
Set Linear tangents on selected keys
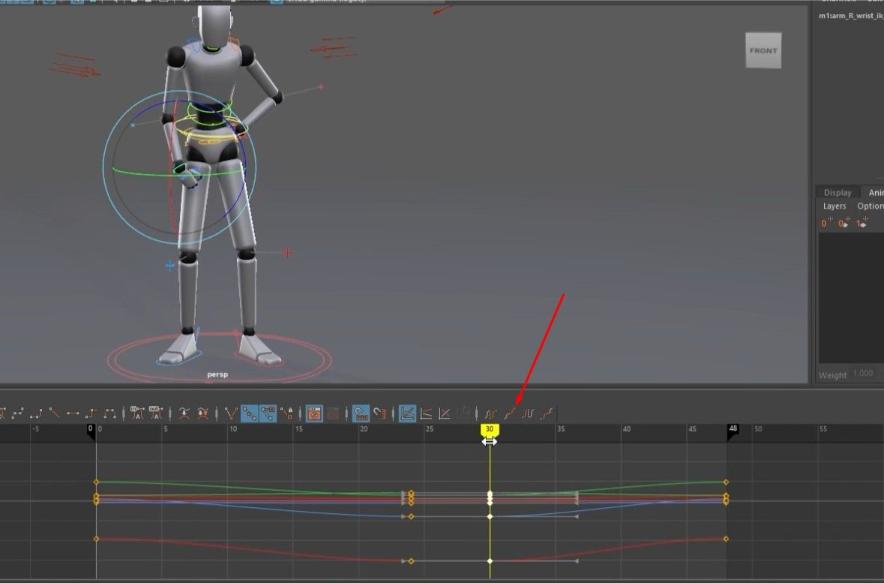click(x=55, y=414)
